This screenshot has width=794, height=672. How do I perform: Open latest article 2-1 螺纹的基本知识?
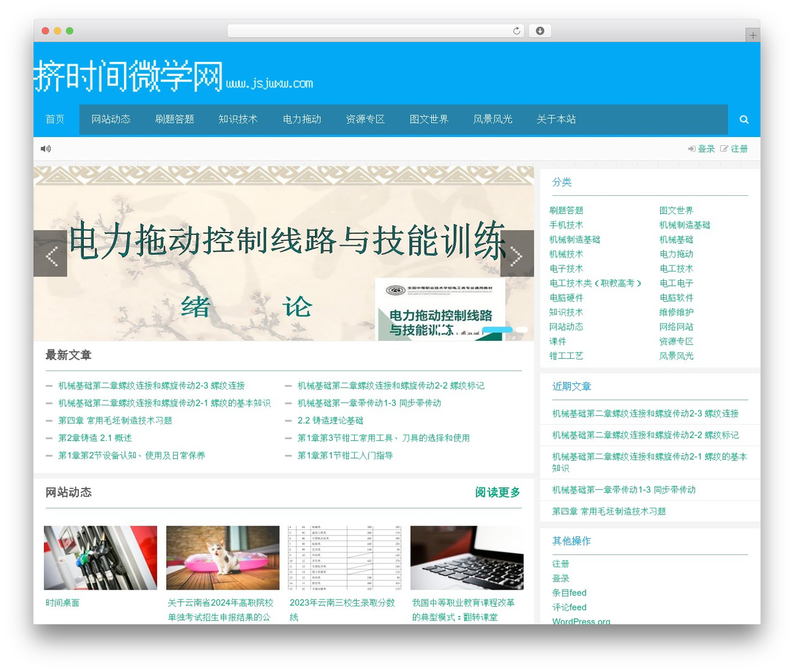[x=164, y=403]
